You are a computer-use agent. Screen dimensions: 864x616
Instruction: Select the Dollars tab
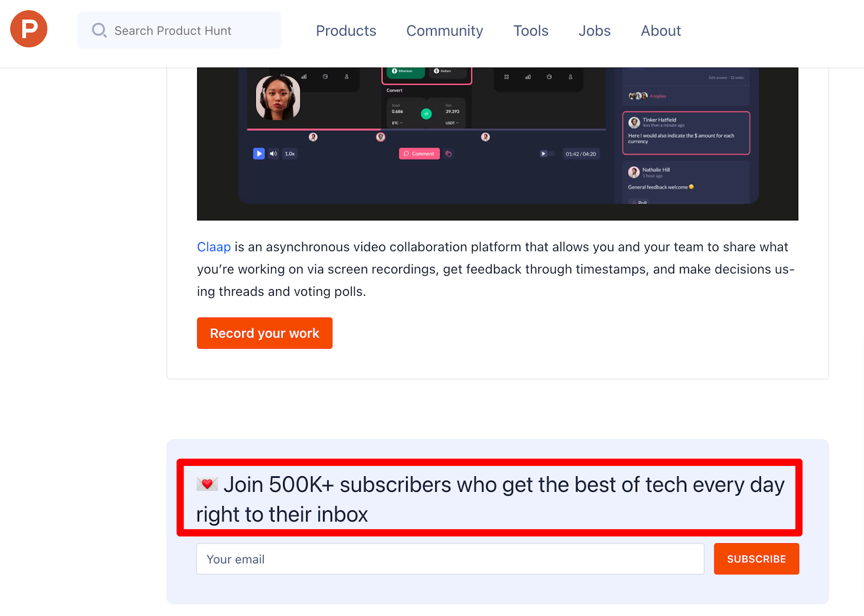click(x=447, y=72)
